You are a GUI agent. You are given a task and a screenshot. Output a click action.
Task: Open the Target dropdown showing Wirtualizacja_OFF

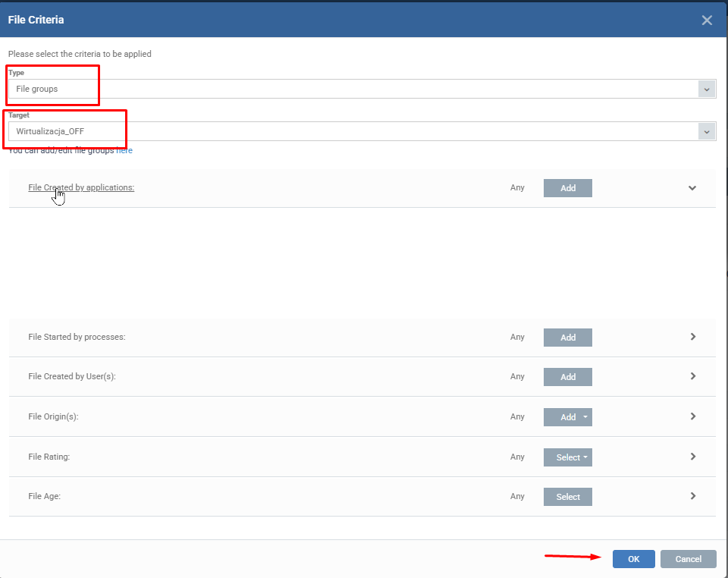click(x=353, y=131)
